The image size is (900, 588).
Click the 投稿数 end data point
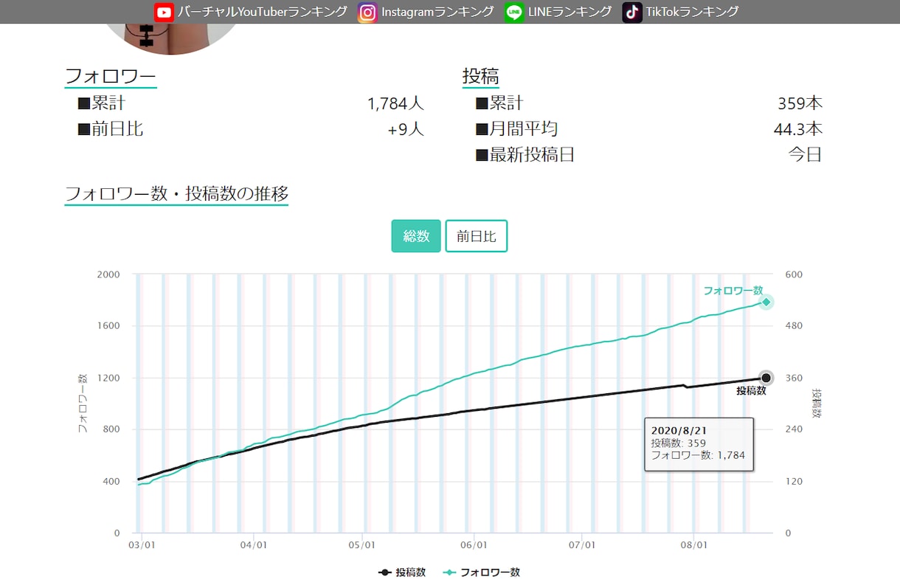click(766, 378)
